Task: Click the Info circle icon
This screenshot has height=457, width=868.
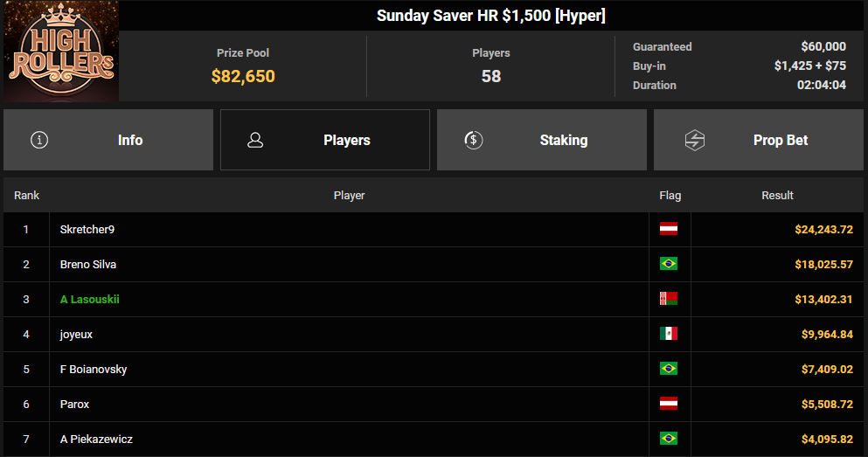Action: (x=39, y=140)
